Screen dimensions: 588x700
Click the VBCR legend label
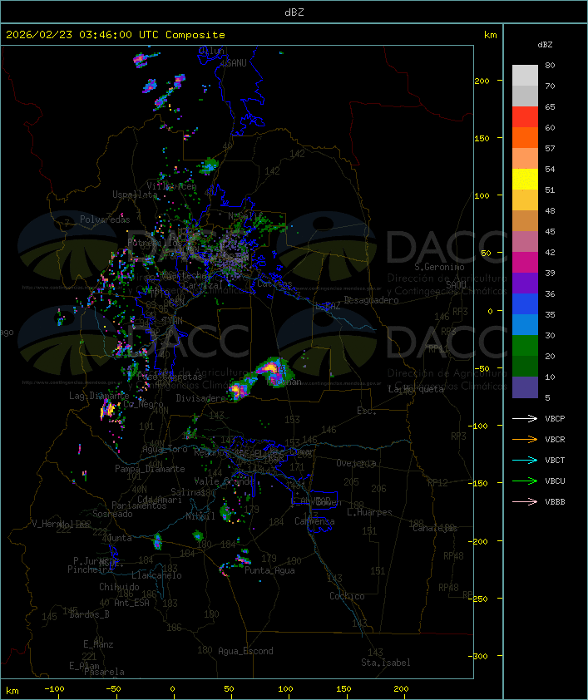[555, 439]
